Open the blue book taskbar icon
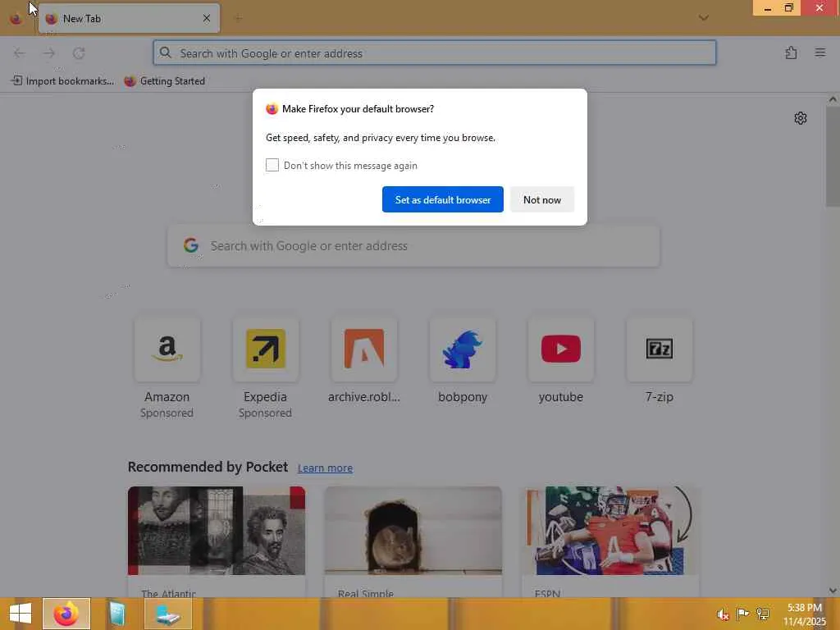 116,614
